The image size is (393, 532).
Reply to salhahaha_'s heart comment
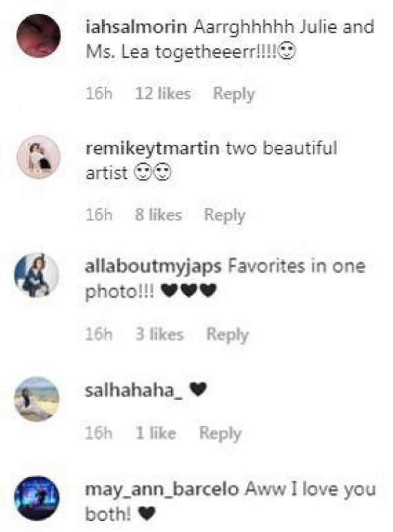pos(220,433)
